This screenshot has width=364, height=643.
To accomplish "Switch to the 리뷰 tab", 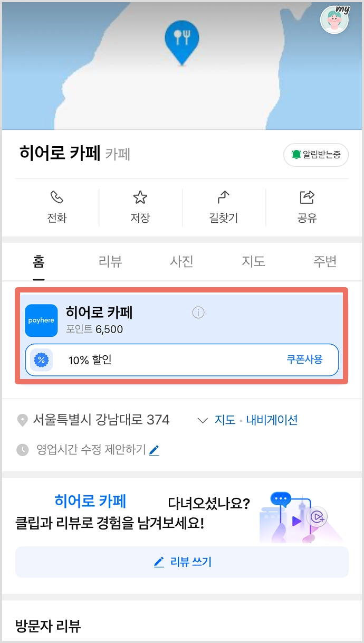I will (110, 261).
